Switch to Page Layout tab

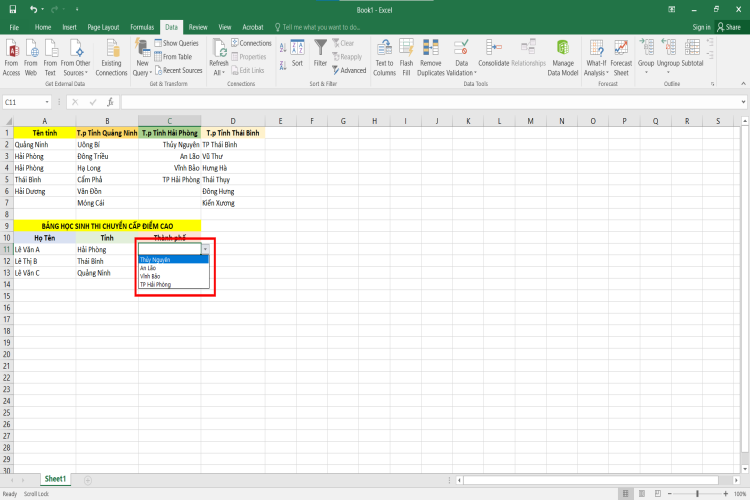pyautogui.click(x=103, y=27)
